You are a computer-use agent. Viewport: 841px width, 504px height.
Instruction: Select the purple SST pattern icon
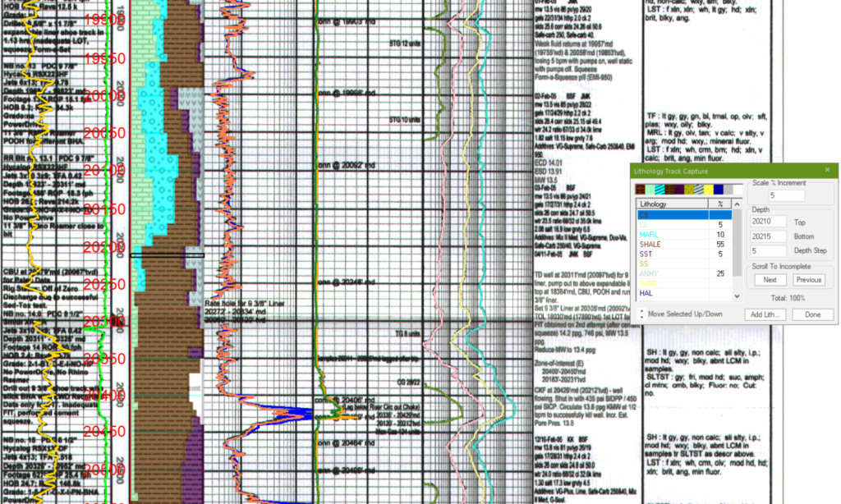pos(678,190)
